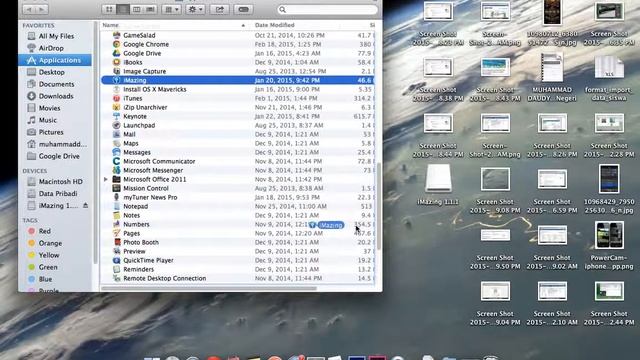The image size is (640, 360).
Task: Click the Finder search field
Action: pos(327,9)
